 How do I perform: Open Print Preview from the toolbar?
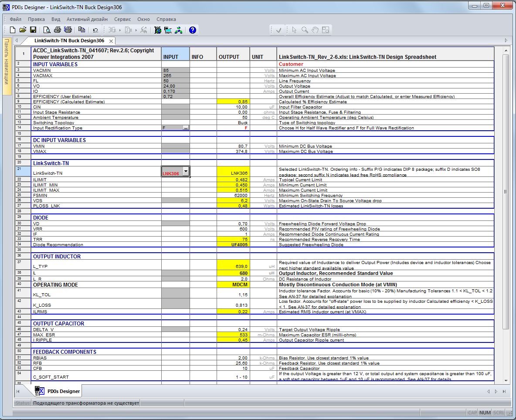point(47,30)
